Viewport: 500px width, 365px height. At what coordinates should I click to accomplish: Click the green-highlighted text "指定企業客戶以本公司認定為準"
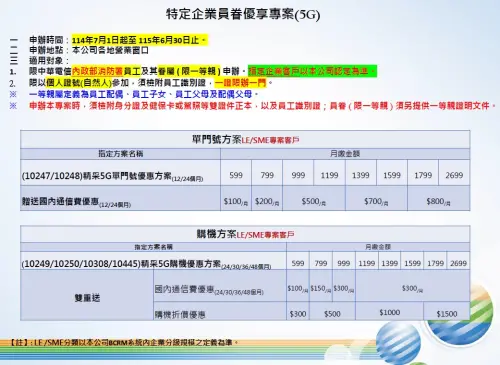point(308,71)
